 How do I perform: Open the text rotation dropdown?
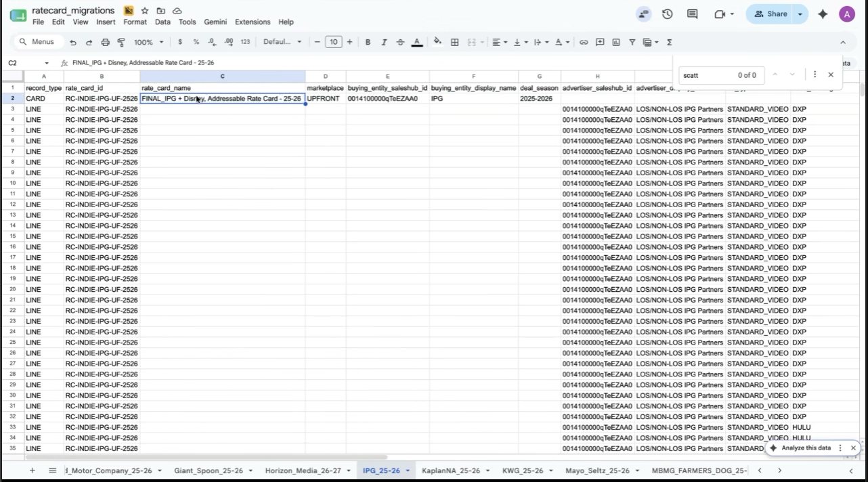coord(562,42)
